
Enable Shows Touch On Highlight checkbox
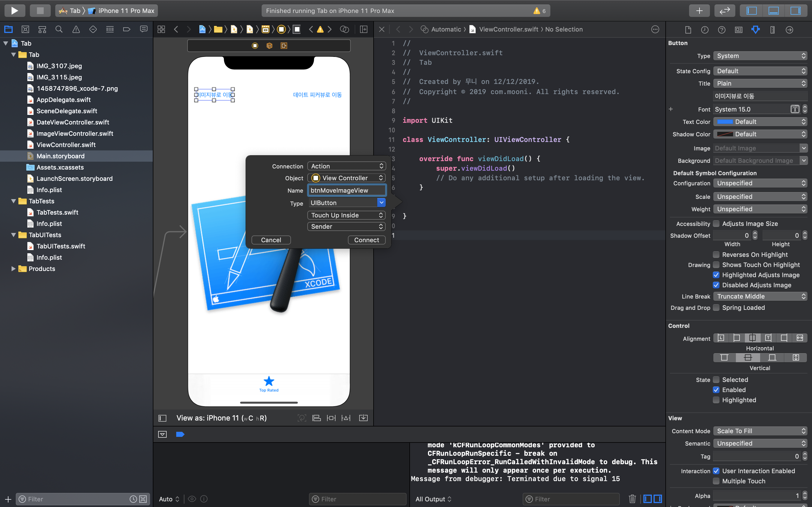[716, 265]
